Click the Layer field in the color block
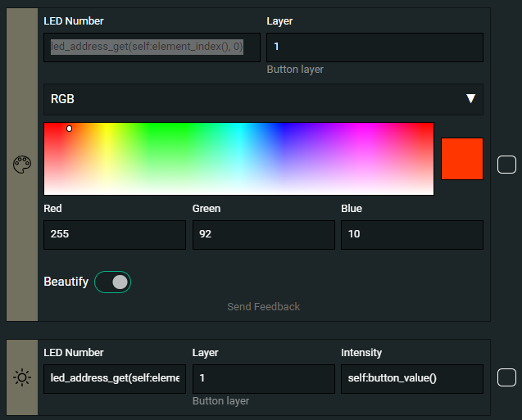This screenshot has height=420, width=522. pyautogui.click(x=374, y=47)
